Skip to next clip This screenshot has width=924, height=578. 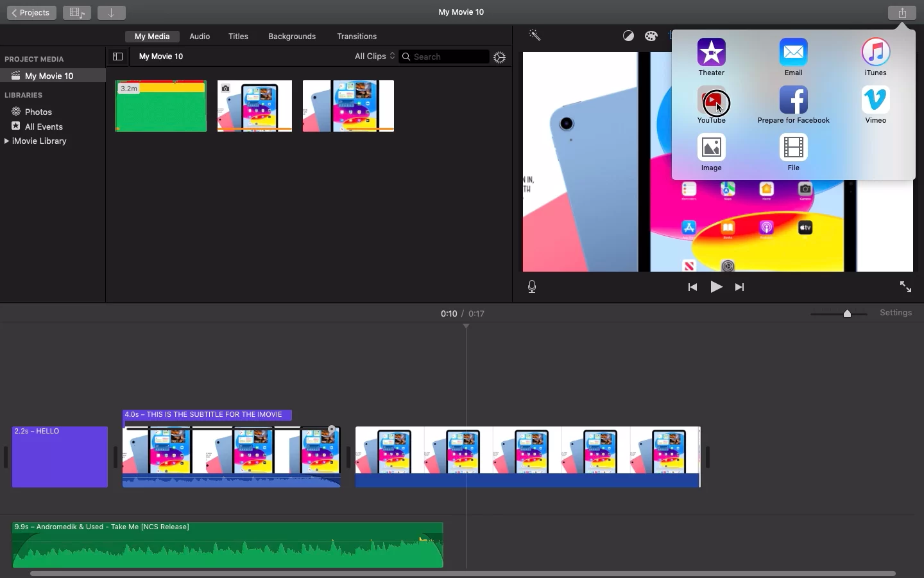[740, 288]
